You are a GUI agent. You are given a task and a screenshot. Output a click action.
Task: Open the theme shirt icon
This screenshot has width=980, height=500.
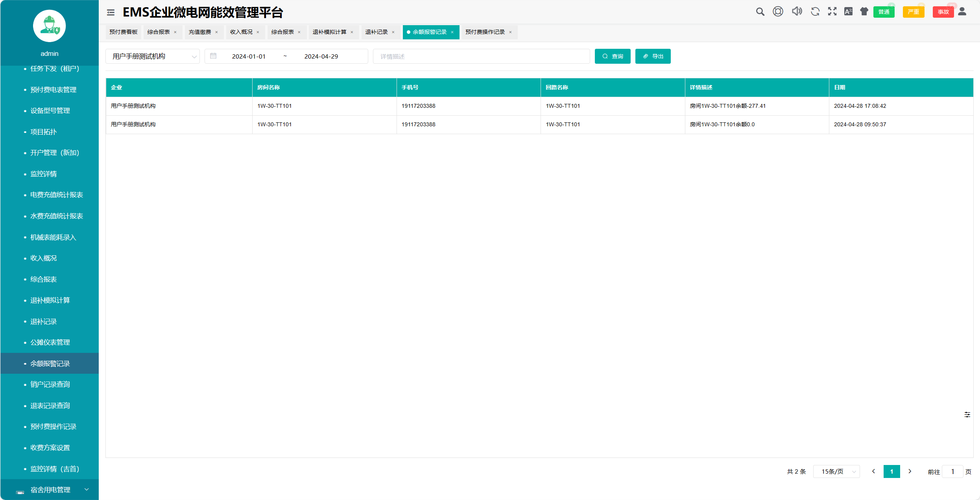(x=864, y=11)
